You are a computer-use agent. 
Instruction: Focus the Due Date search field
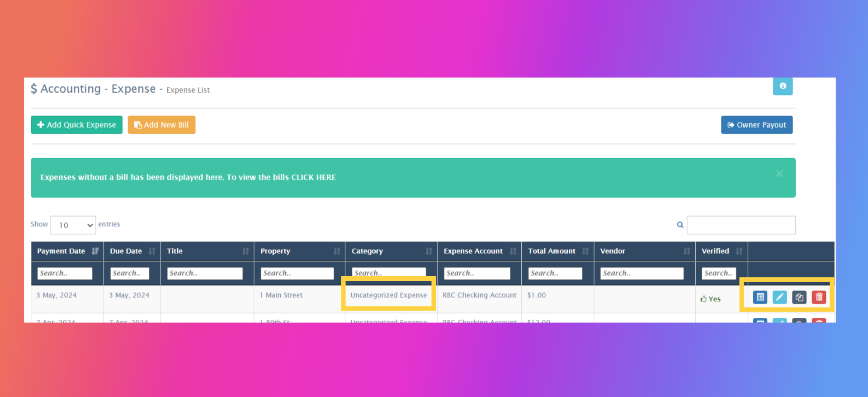click(130, 273)
